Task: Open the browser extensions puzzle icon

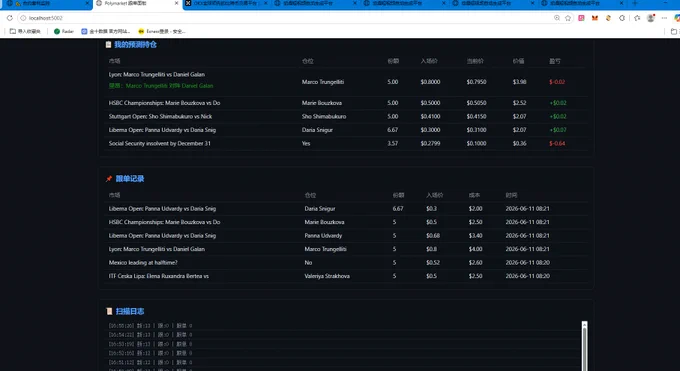Action: 622,18
